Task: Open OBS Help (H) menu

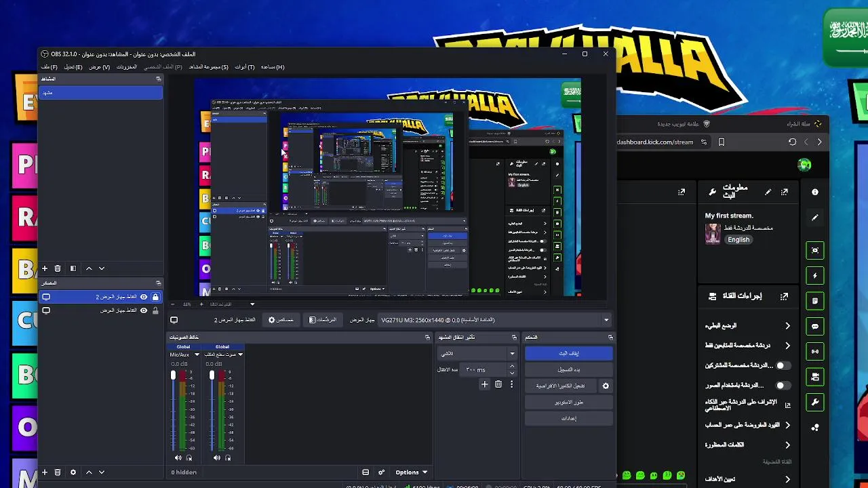Action: tap(272, 67)
